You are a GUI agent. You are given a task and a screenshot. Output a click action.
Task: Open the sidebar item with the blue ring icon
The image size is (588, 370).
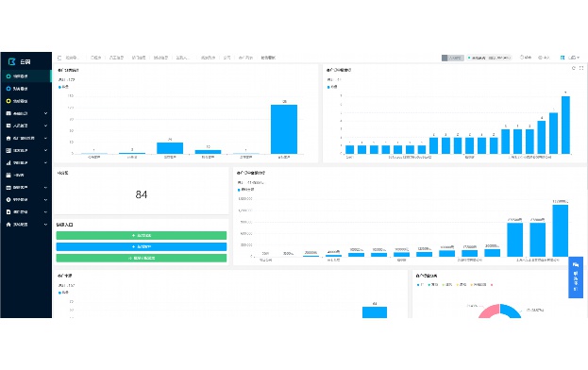[25, 89]
